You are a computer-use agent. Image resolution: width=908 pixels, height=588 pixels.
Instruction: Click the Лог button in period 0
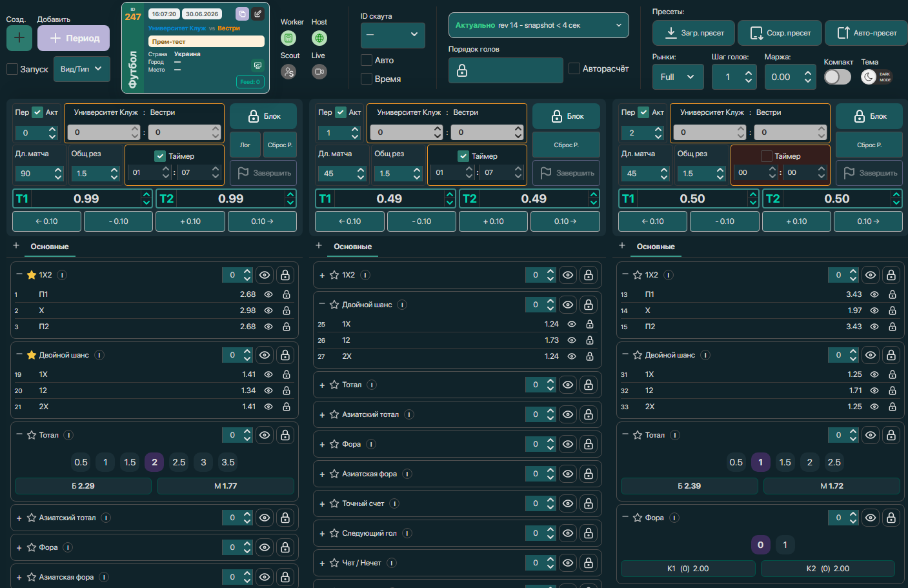click(245, 145)
